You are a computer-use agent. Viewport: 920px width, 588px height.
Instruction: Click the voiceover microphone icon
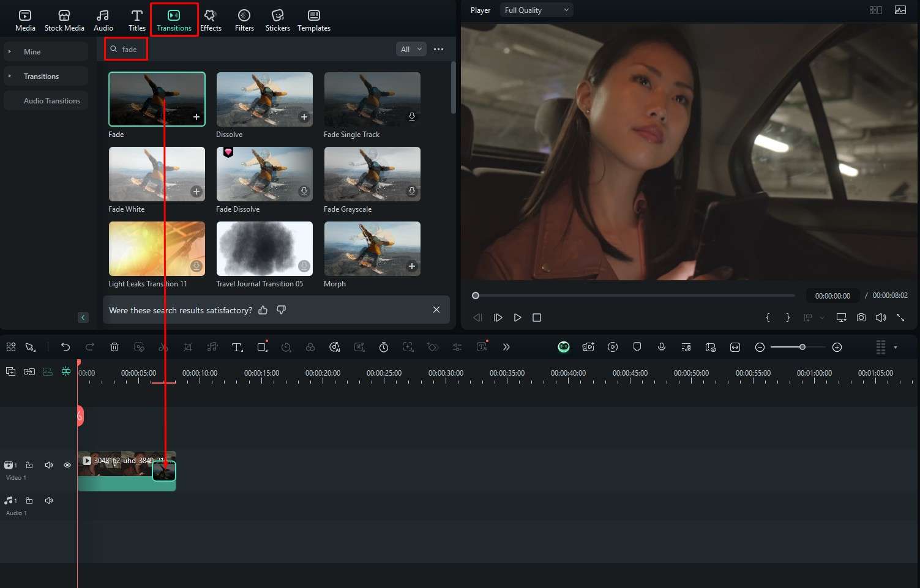pyautogui.click(x=662, y=347)
